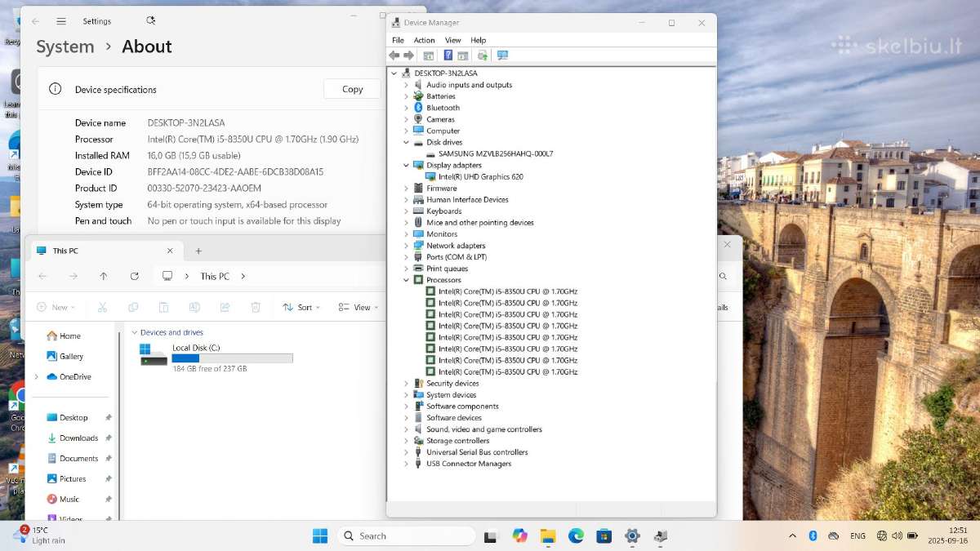980x551 pixels.
Task: Open Gallery in File Explorer sidebar
Action: point(65,356)
